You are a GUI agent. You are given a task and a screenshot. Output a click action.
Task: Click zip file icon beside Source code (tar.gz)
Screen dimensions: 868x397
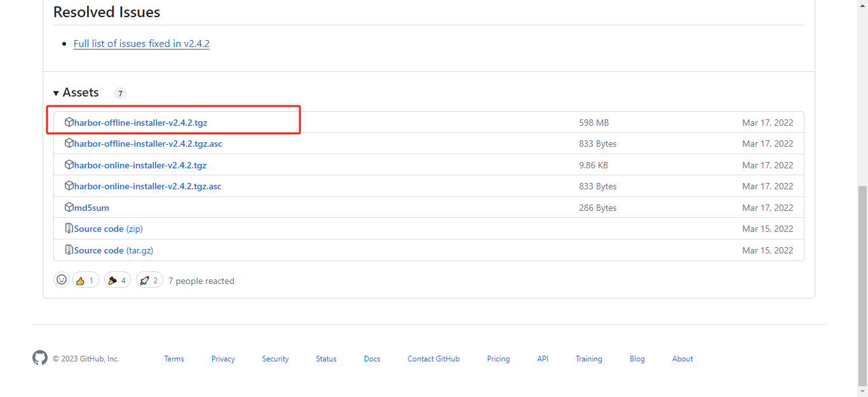click(x=69, y=250)
